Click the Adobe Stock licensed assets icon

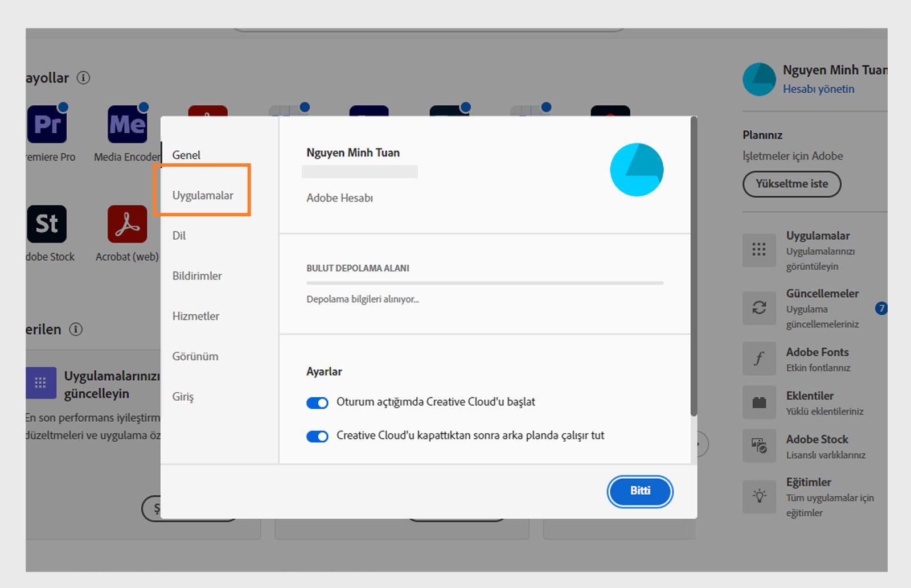coord(758,446)
